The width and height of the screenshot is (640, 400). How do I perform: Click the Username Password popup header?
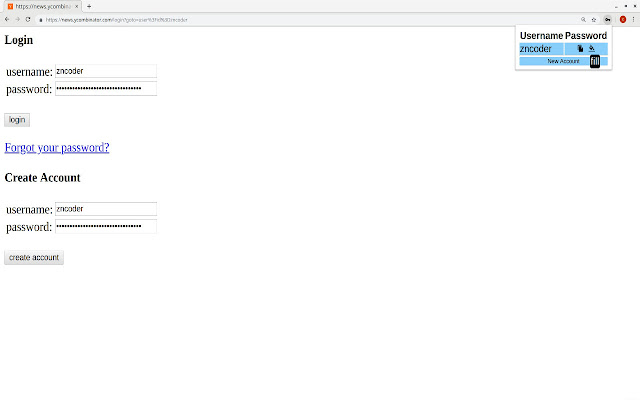coord(563,36)
